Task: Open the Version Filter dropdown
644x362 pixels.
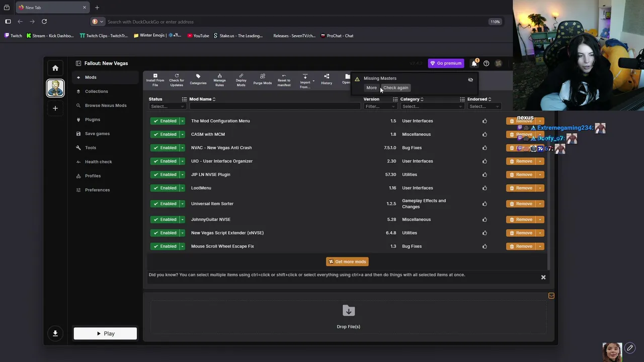Action: [x=380, y=106]
